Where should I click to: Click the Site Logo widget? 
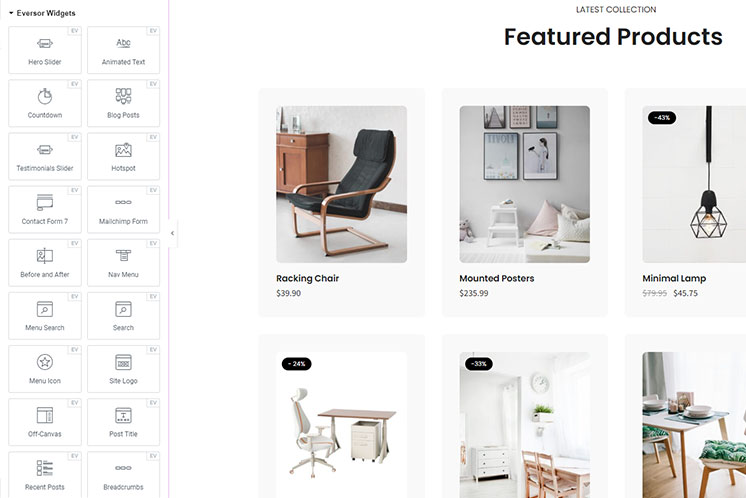[x=123, y=369]
